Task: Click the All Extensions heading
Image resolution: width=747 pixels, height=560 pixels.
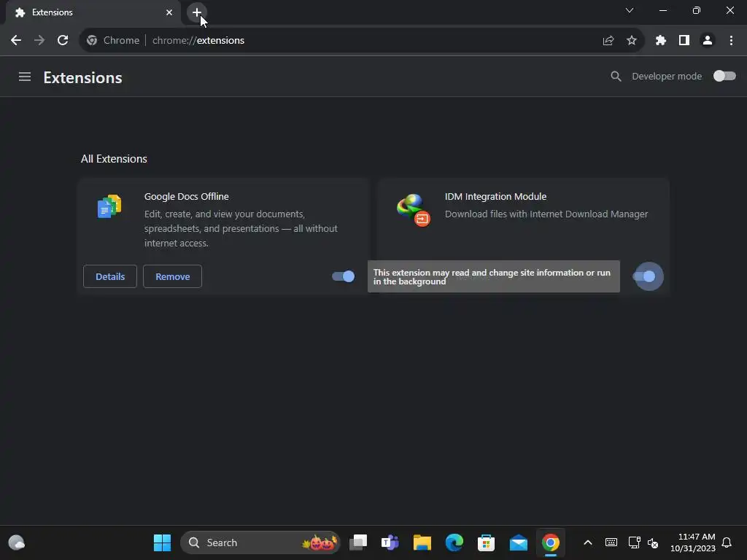Action: (114, 158)
